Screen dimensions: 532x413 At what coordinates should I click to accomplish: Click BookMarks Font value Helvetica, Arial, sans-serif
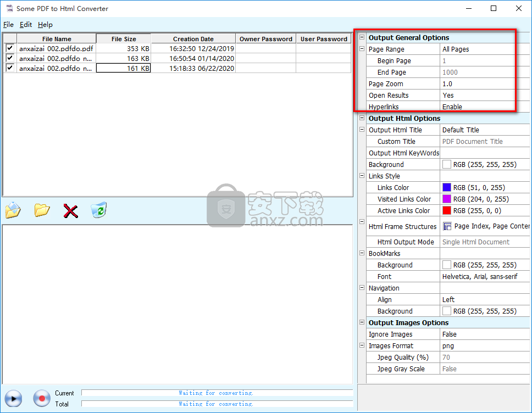pos(480,277)
